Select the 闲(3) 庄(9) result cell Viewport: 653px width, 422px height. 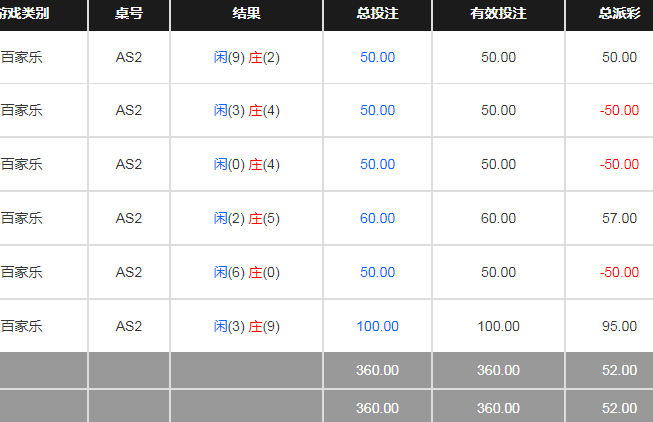click(x=246, y=326)
